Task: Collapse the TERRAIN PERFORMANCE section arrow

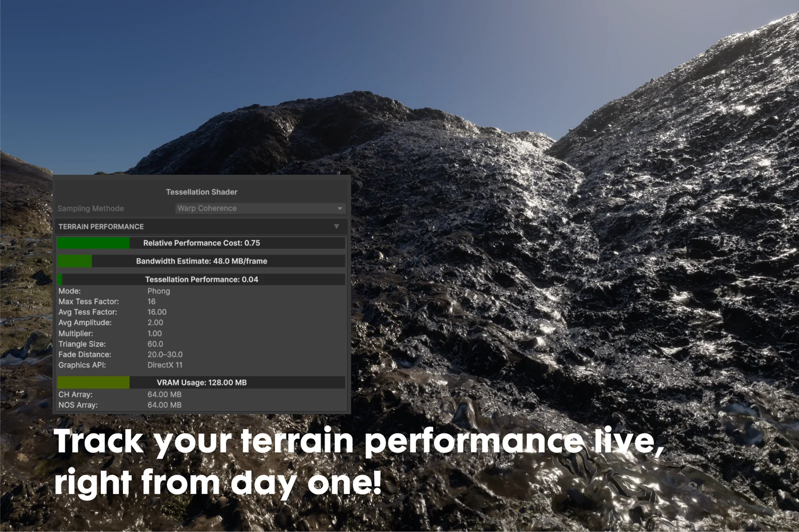Action: click(337, 227)
